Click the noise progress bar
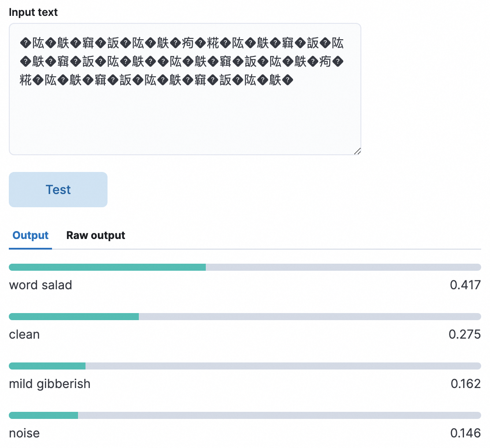Image resolution: width=490 pixels, height=448 pixels. [245, 415]
